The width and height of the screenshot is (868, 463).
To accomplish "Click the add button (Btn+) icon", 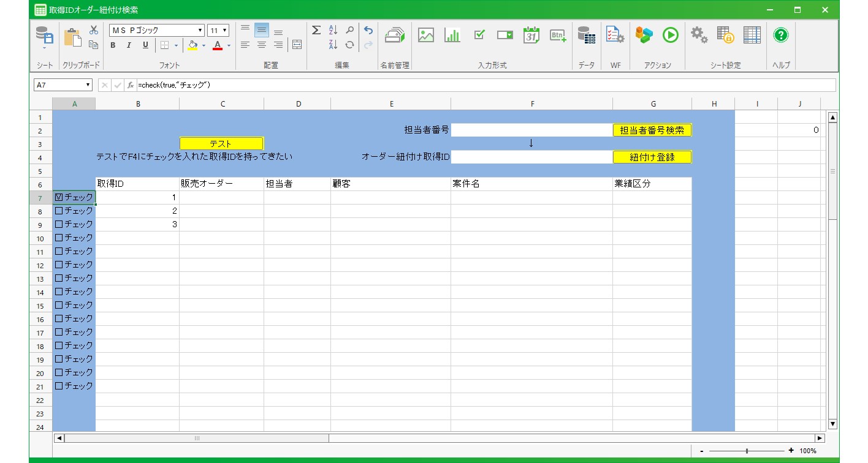I will 558,35.
